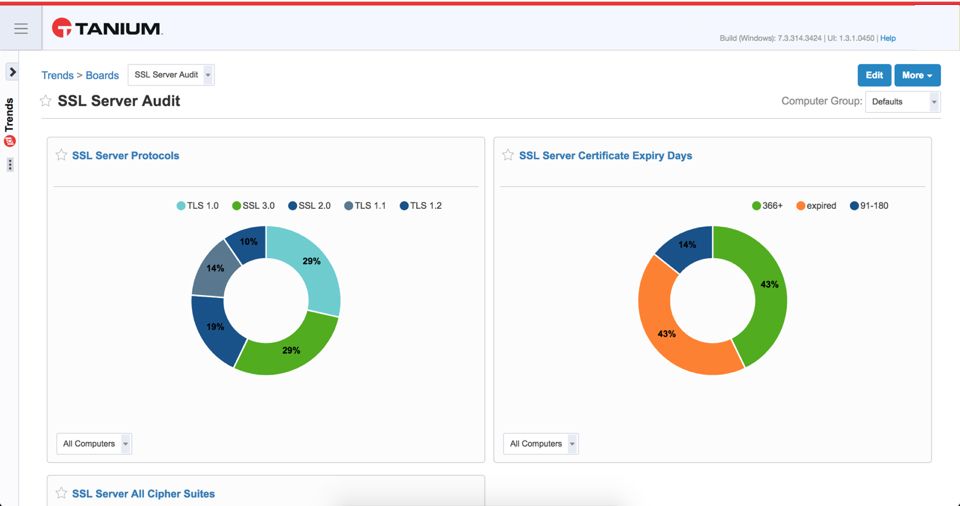Toggle the expired legend entry
Viewport: 960px width, 506px height.
(x=816, y=206)
